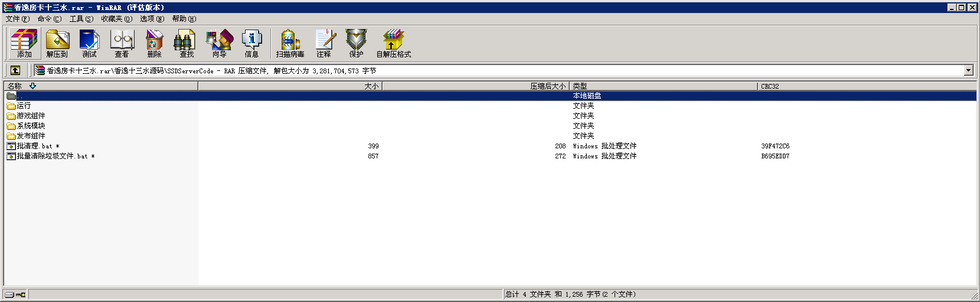Launch the 向导 (Wizard) tool
This screenshot has width=980, height=302.
pos(219,43)
